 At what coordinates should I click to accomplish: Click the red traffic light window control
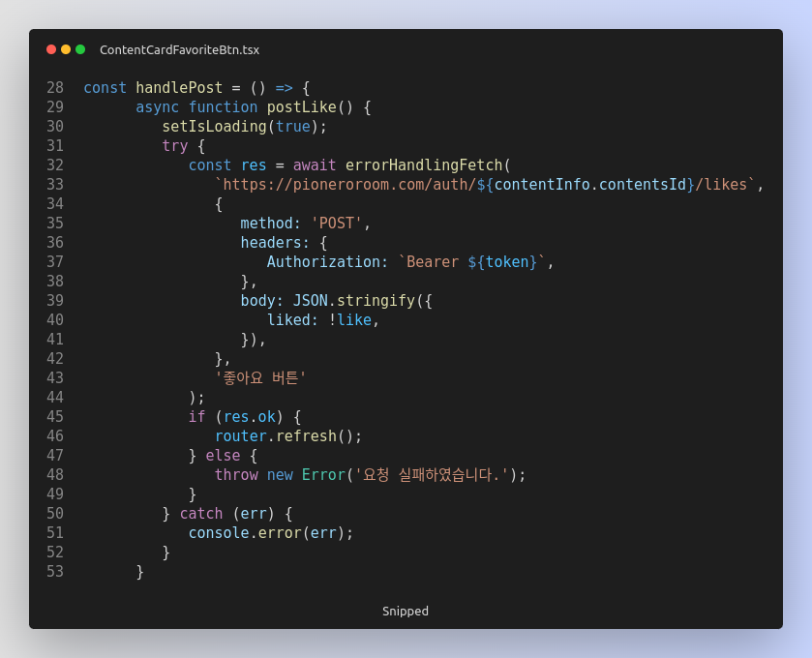pos(50,48)
